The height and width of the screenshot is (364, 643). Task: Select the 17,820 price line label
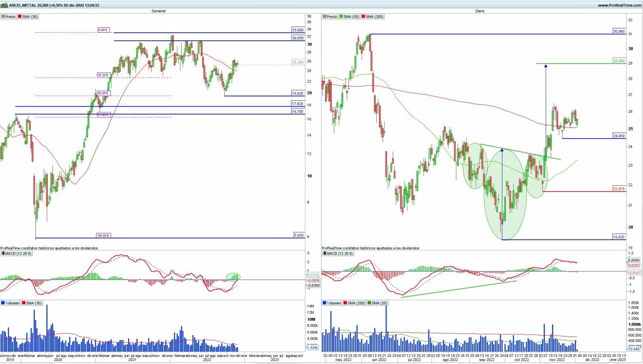[298, 103]
